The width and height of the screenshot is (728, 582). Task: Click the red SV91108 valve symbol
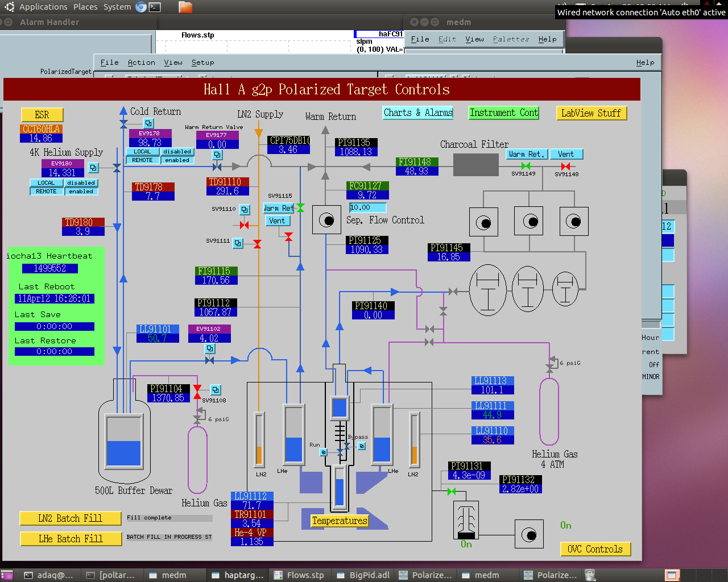pyautogui.click(x=197, y=392)
